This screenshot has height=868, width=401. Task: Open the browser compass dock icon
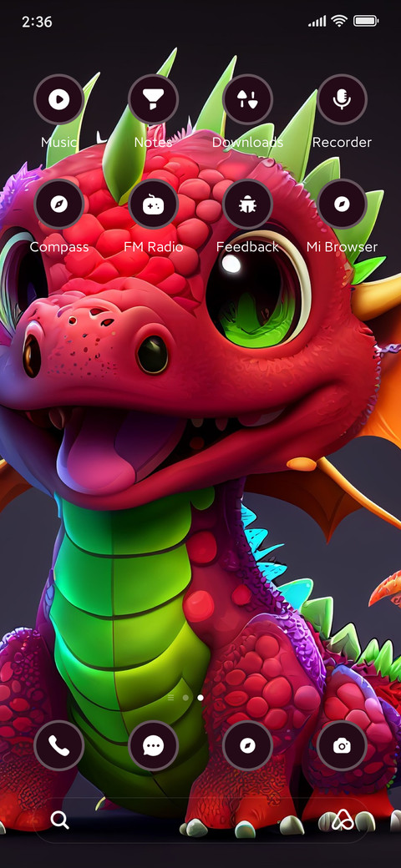coord(247,745)
